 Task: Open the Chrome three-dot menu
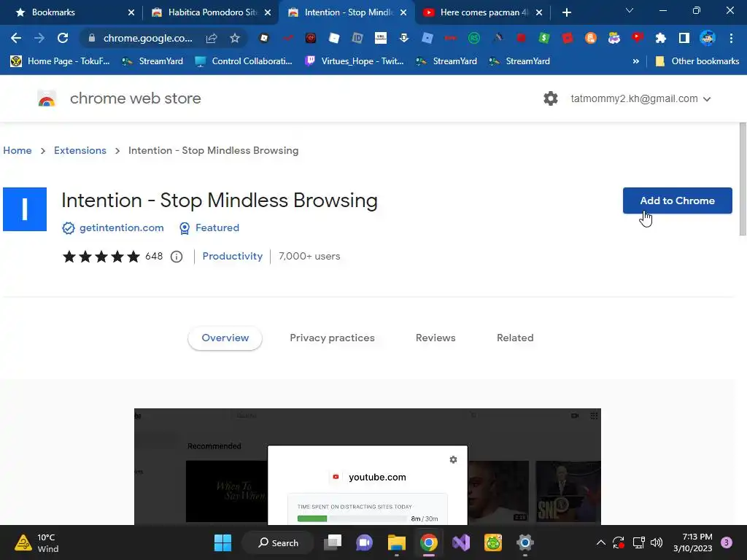(731, 38)
